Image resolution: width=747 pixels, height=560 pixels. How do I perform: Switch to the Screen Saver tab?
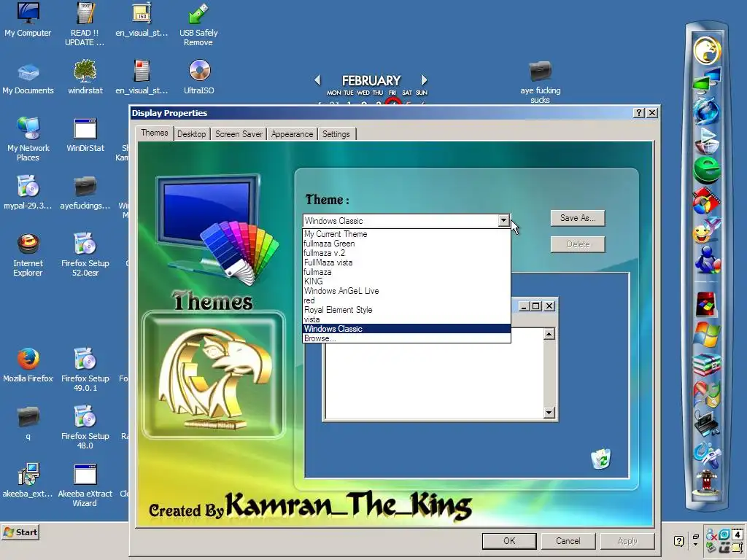(239, 134)
